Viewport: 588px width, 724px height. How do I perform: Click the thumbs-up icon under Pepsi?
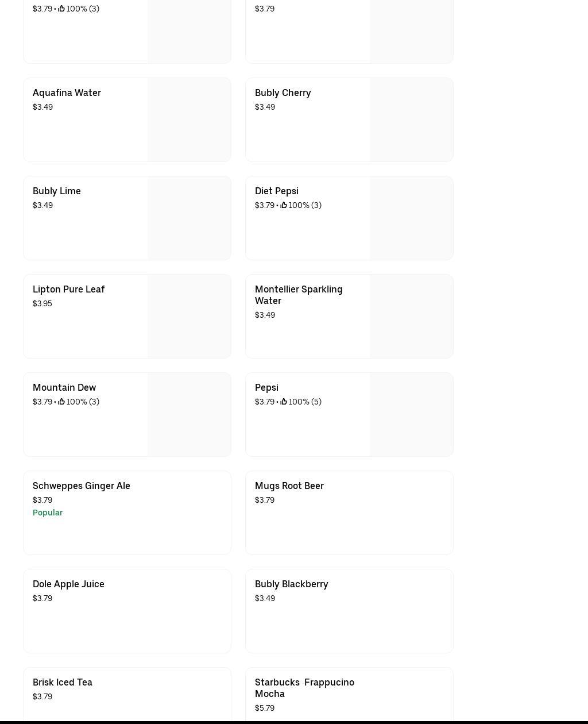(284, 402)
